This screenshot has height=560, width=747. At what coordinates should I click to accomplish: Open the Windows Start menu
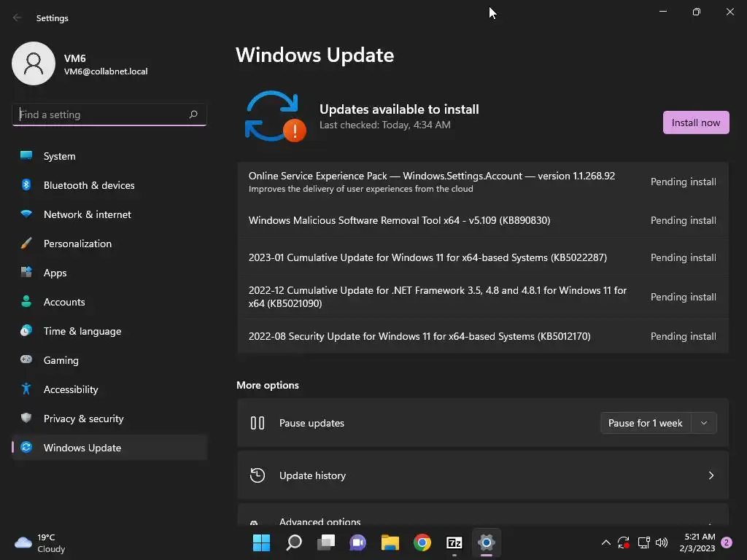point(261,542)
